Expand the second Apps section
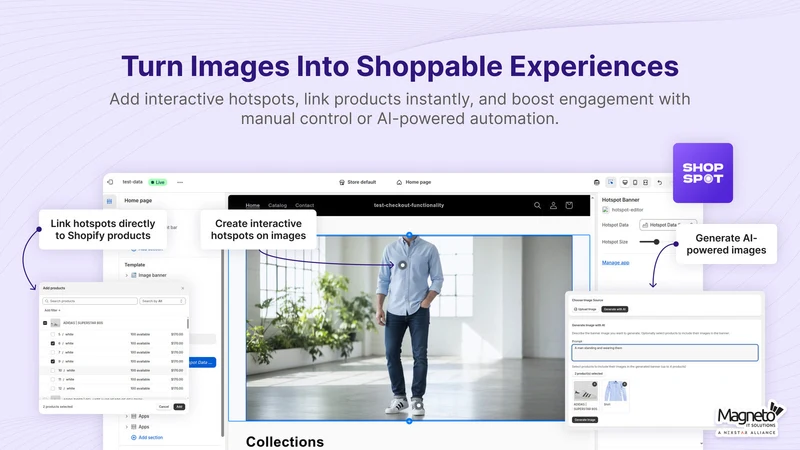 pyautogui.click(x=127, y=427)
